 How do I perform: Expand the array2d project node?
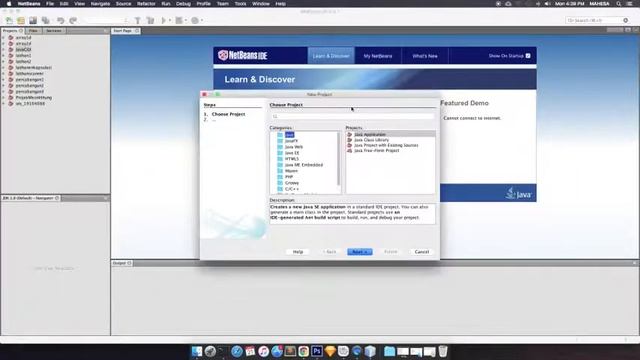[x=4, y=43]
